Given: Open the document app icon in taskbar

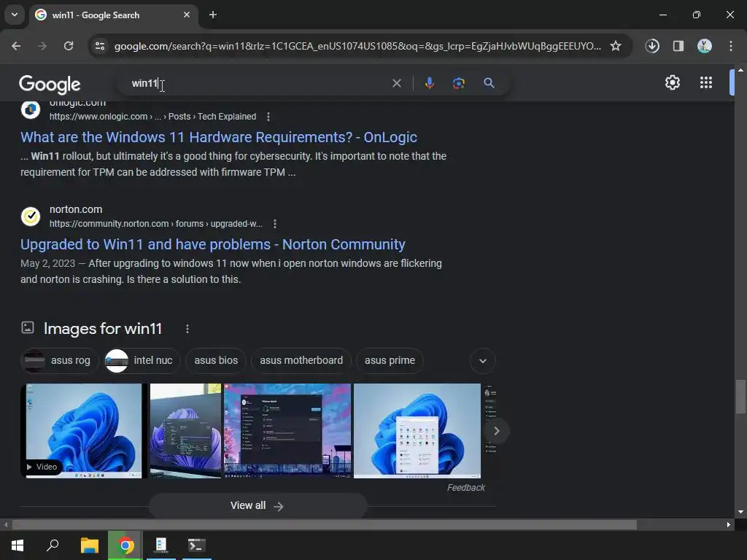Looking at the screenshot, I should click(x=161, y=545).
